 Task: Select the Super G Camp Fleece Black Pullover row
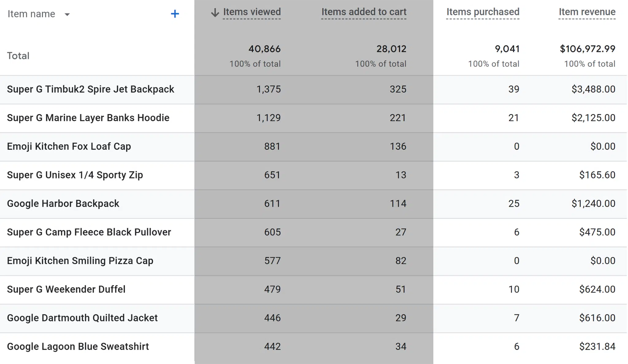89,232
